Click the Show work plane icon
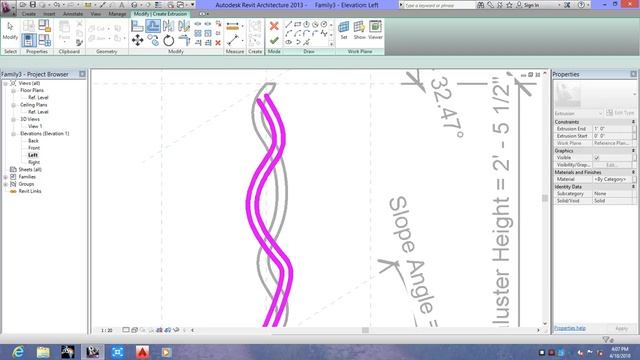This screenshot has height=360, width=640. tap(359, 30)
